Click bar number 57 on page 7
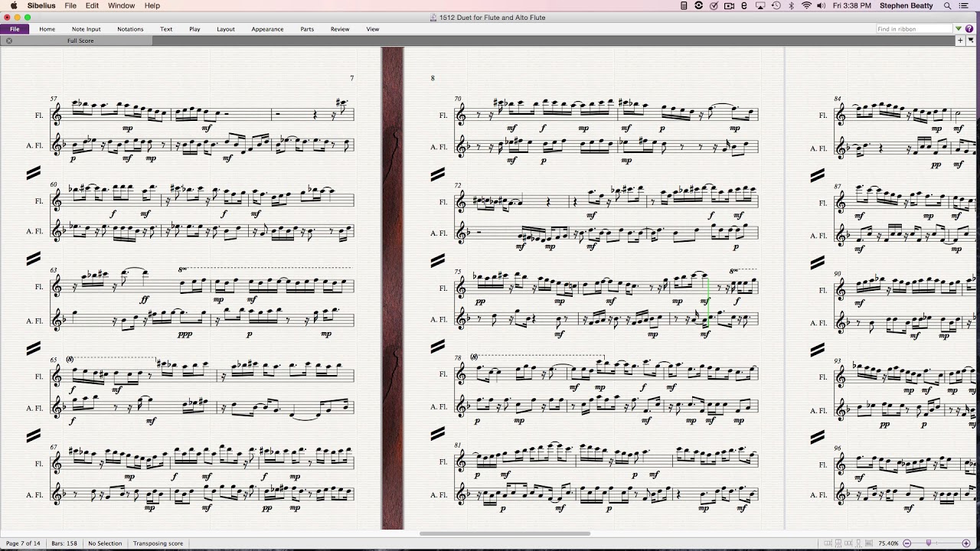This screenshot has height=551, width=980. click(54, 99)
